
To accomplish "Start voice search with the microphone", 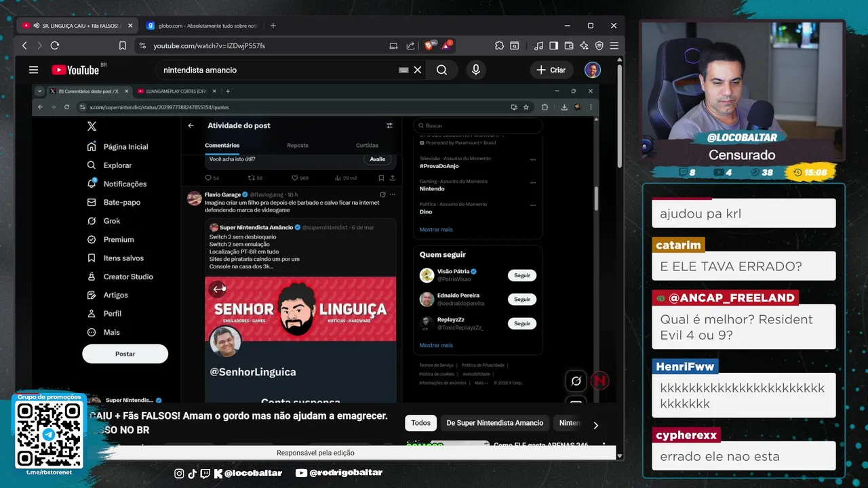I will (x=475, y=70).
